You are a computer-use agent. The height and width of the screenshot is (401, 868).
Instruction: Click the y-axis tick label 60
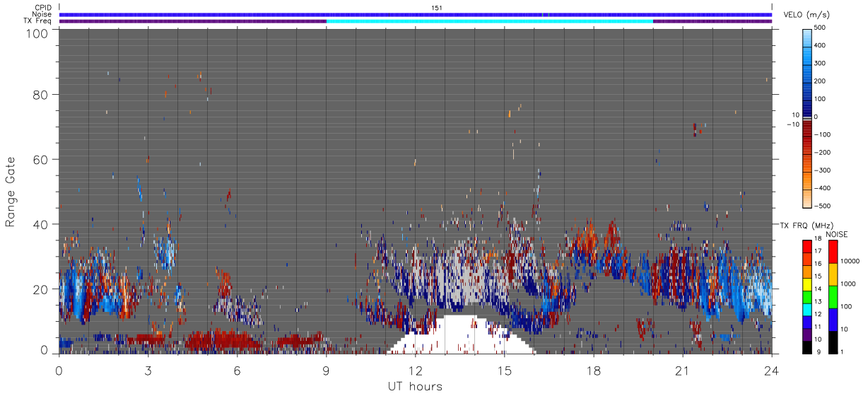(40, 159)
